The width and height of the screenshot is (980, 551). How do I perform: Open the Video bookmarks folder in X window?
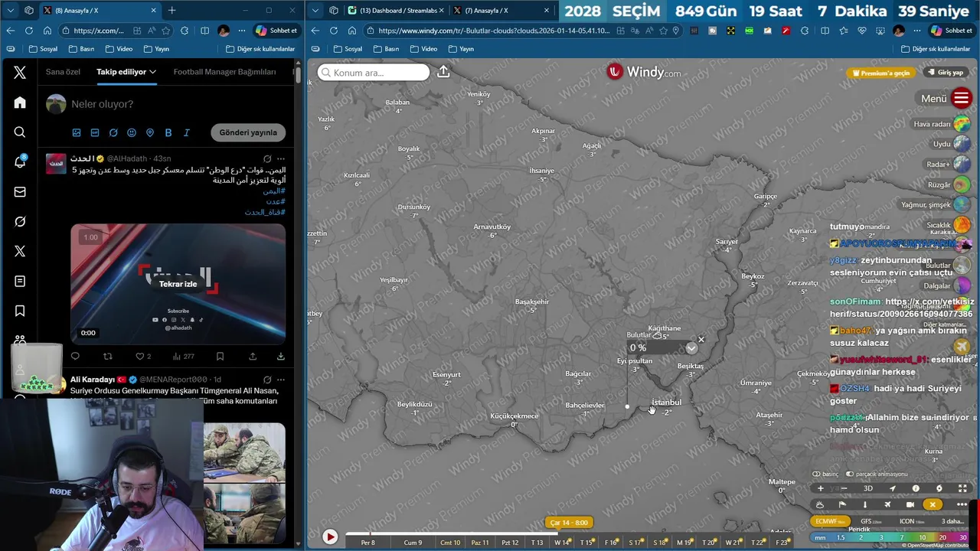click(119, 48)
